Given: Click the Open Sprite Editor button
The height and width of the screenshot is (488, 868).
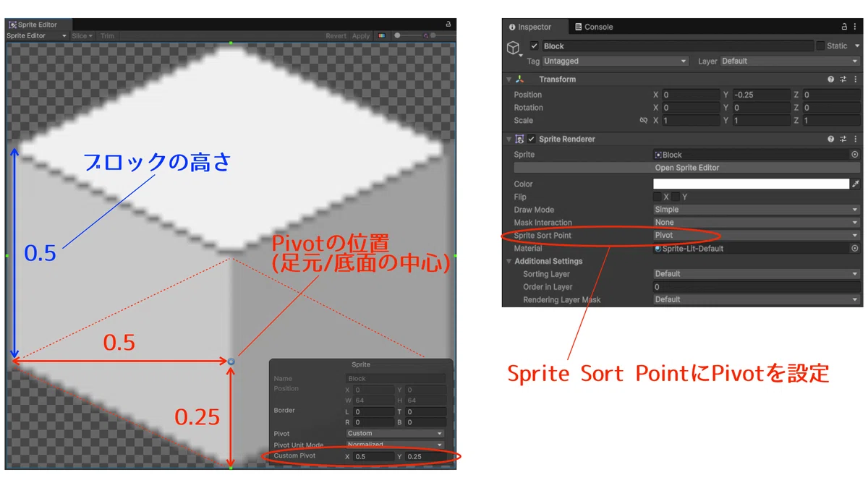Looking at the screenshot, I should click(x=686, y=168).
